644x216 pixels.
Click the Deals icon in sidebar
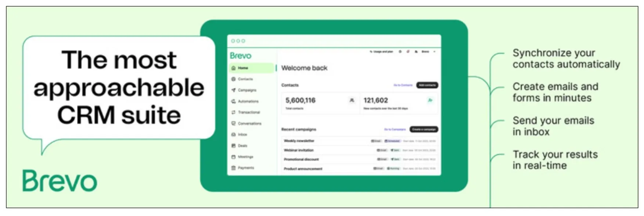pos(233,146)
